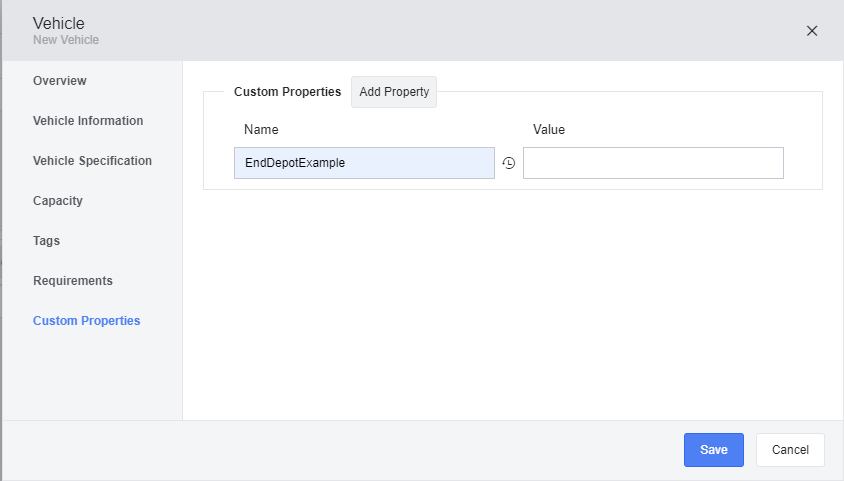Viewport: 844px width, 481px height.
Task: Click the Add Property button
Action: point(394,92)
